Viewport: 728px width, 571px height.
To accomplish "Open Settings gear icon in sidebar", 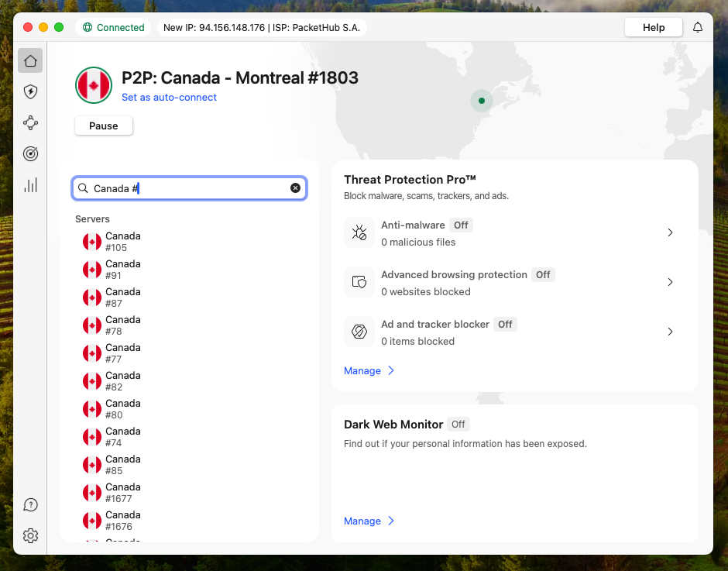I will click(x=30, y=535).
